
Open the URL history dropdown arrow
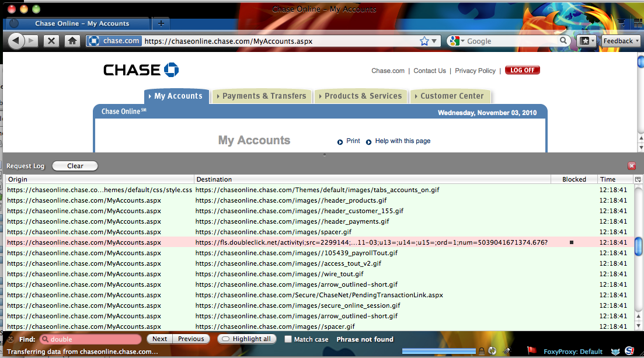[434, 41]
